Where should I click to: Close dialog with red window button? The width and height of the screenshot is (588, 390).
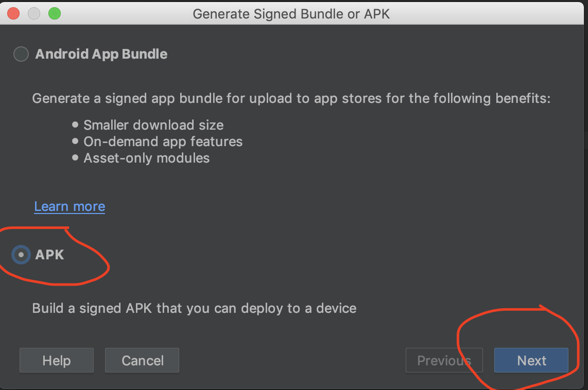pyautogui.click(x=13, y=14)
